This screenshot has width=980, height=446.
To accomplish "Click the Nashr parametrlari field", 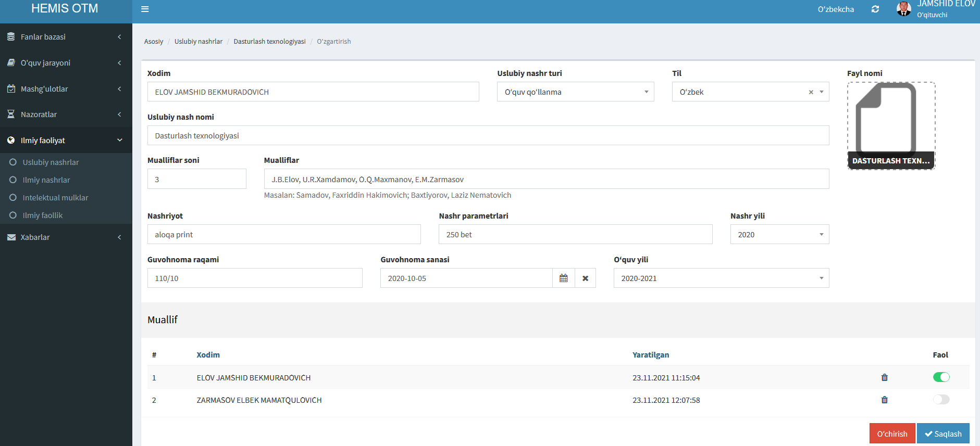I will coord(576,234).
